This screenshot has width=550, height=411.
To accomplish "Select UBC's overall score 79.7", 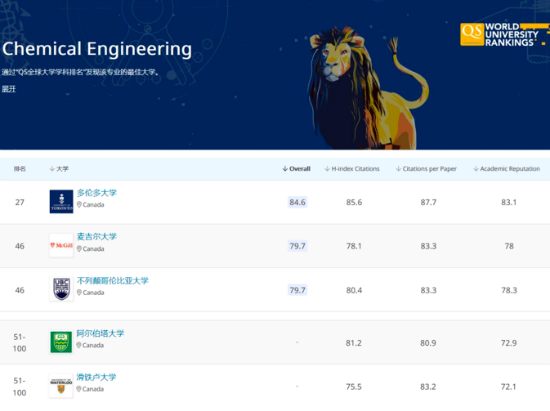I will coord(297,290).
